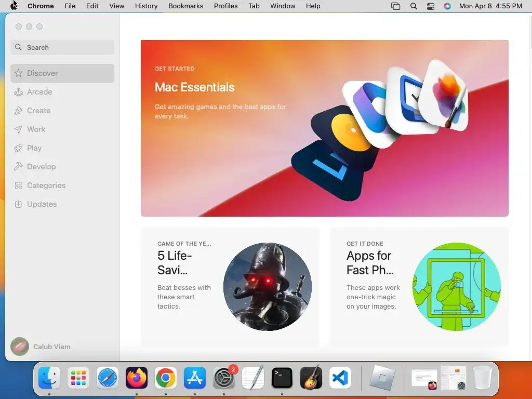Click the armored character round artwork
Screen dimensions: 532x399
pyautogui.click(x=268, y=287)
